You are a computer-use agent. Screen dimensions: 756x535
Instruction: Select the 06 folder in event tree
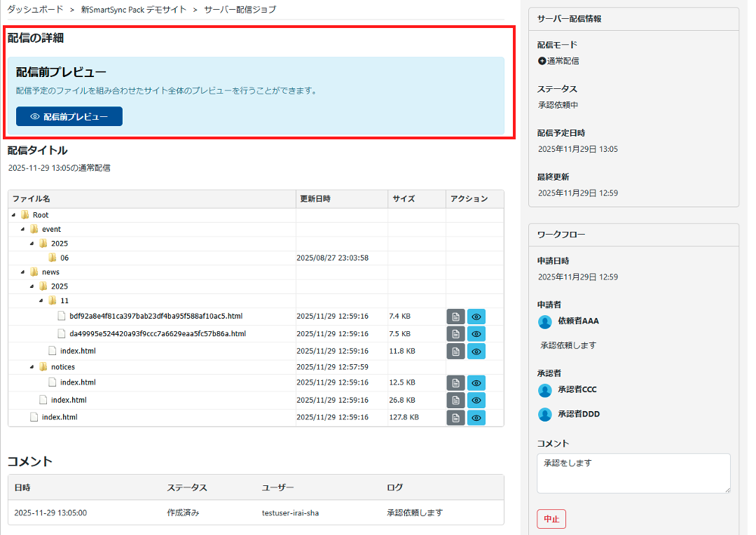point(64,258)
